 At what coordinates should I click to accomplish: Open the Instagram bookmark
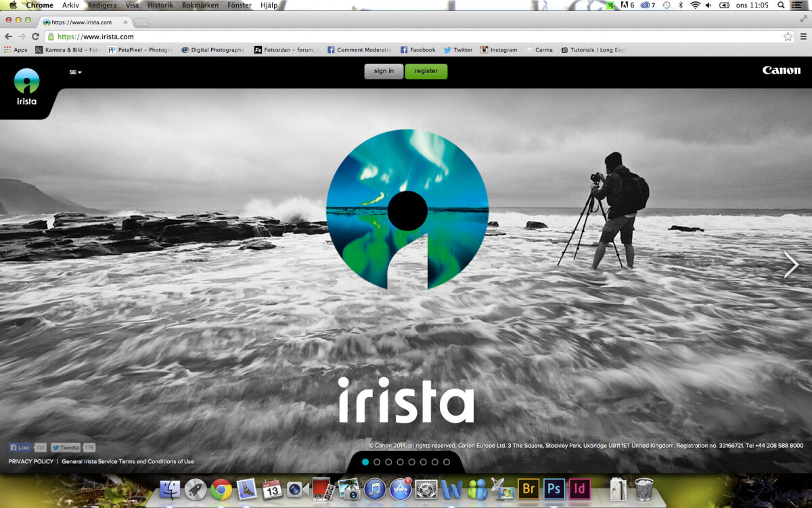[x=499, y=50]
